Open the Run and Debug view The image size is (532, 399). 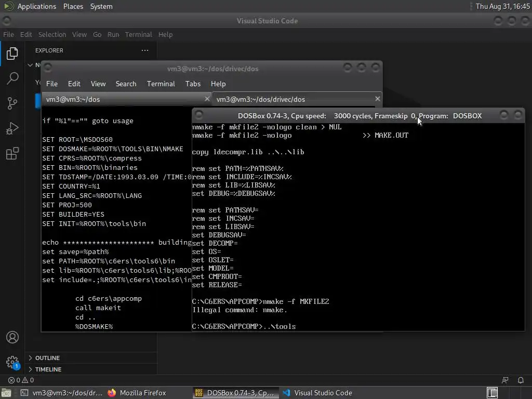pos(12,128)
